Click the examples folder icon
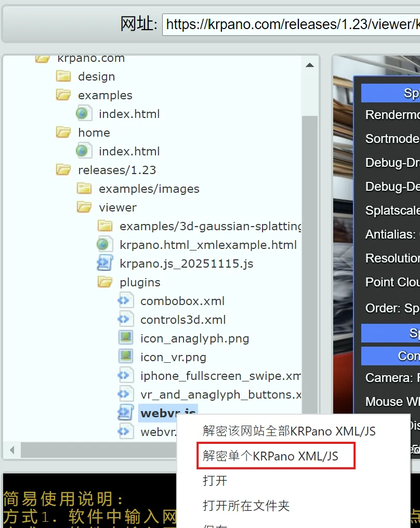Screen dimensions: 420x528 [x=63, y=95]
